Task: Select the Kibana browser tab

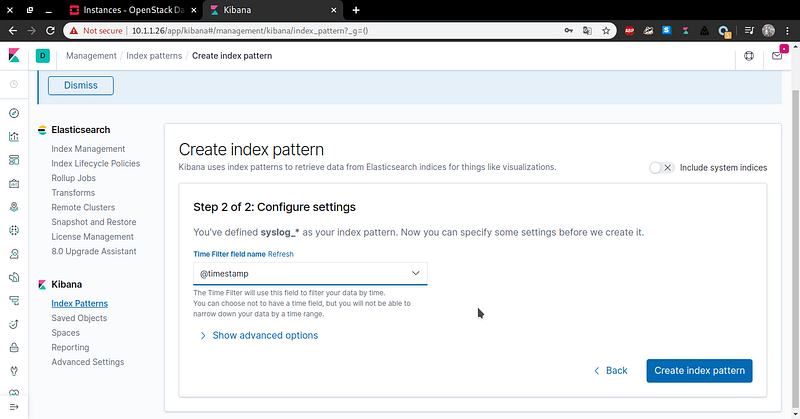Action: point(273,10)
